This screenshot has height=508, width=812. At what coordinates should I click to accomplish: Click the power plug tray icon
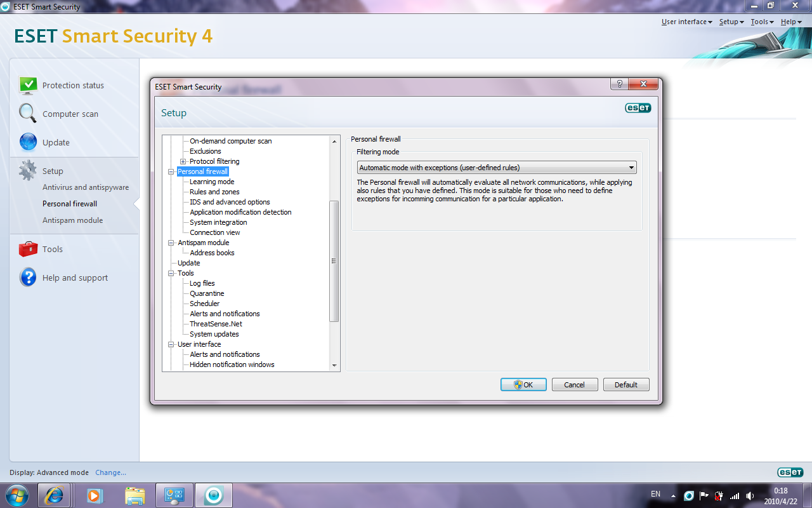click(719, 495)
